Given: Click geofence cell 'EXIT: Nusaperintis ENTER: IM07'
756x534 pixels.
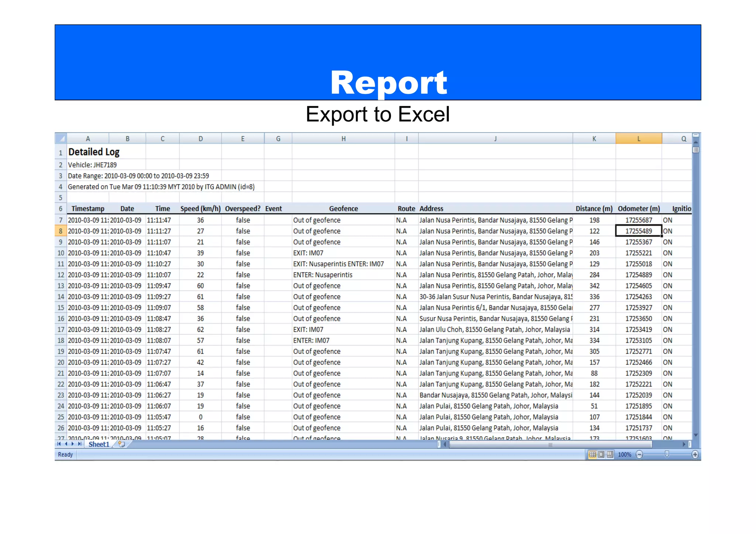Looking at the screenshot, I should click(343, 264).
